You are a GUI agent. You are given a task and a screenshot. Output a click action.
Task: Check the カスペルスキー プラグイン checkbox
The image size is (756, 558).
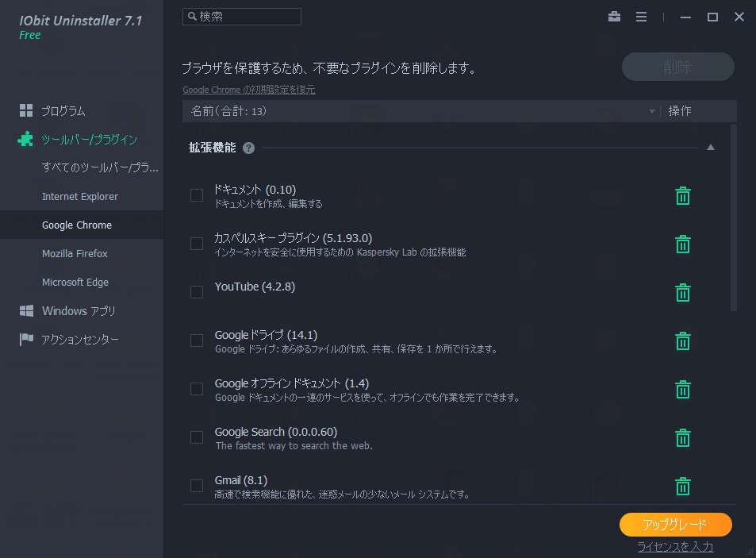point(197,244)
